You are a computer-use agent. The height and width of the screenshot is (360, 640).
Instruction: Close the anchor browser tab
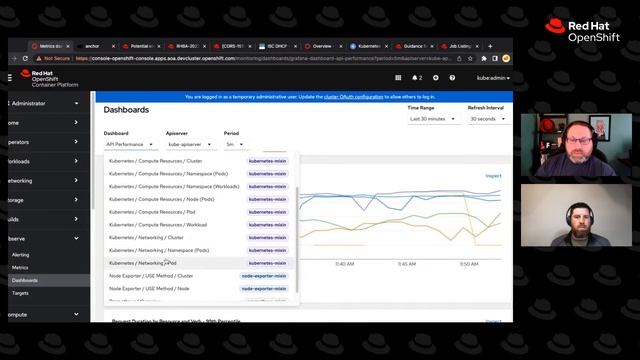pos(113,46)
